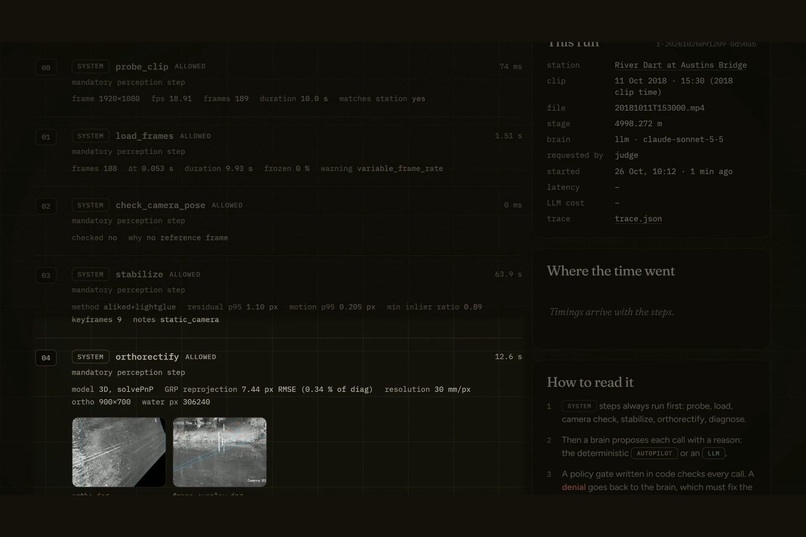
Task: Click the frame 1920×1080 value in probe_clip
Action: point(106,99)
